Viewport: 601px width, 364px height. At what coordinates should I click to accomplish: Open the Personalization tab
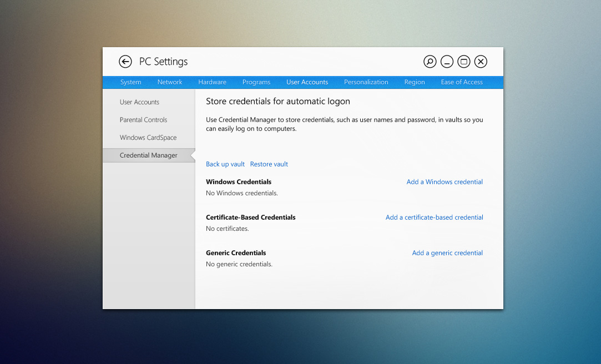tap(366, 82)
